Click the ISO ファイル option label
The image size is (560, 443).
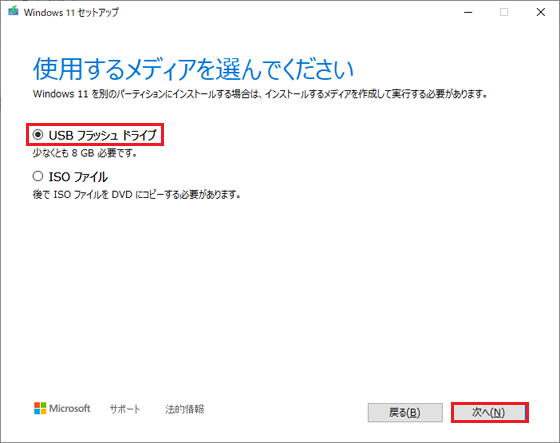tap(78, 177)
